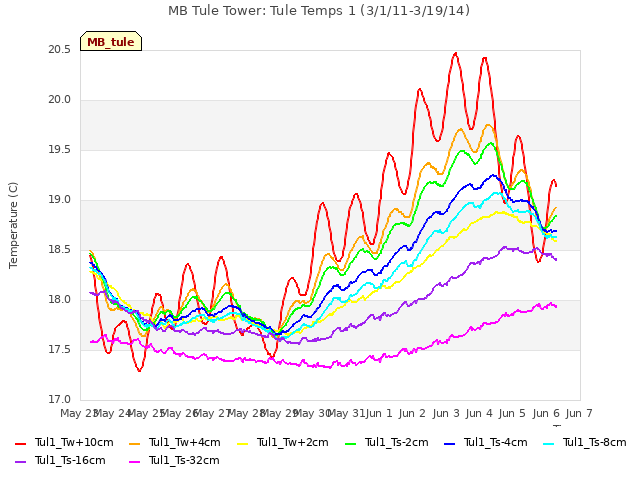Click the Jun 2 x-axis date label
The image size is (640, 480).
click(x=412, y=413)
